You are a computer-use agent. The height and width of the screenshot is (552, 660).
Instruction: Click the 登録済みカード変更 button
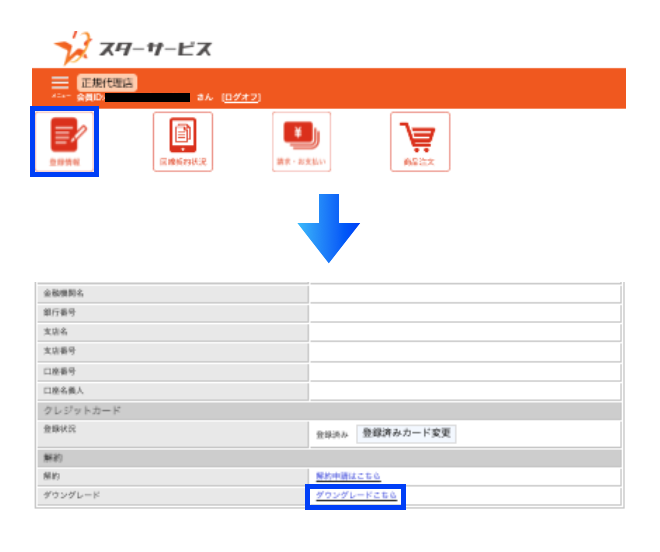(x=406, y=434)
